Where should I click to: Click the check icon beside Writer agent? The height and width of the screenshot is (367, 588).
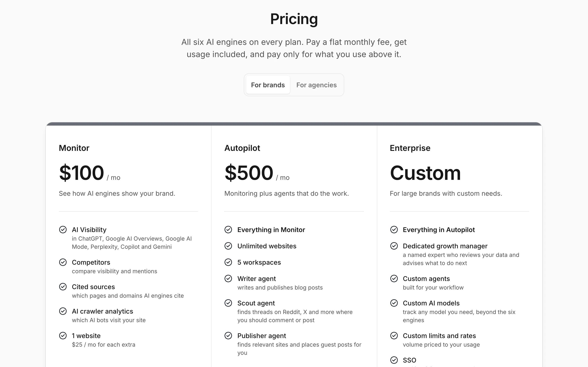click(228, 279)
